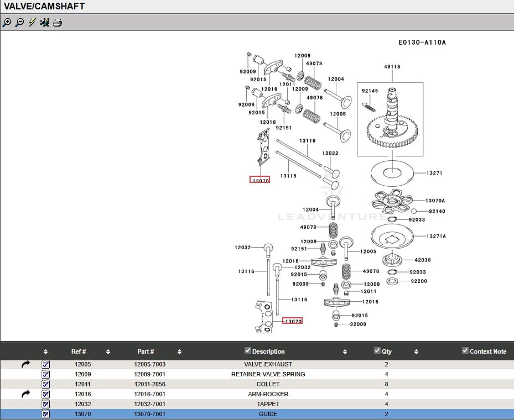514x420 pixels.
Task: Click the bottom highlighted 13070 diagram label
Action: click(x=292, y=321)
